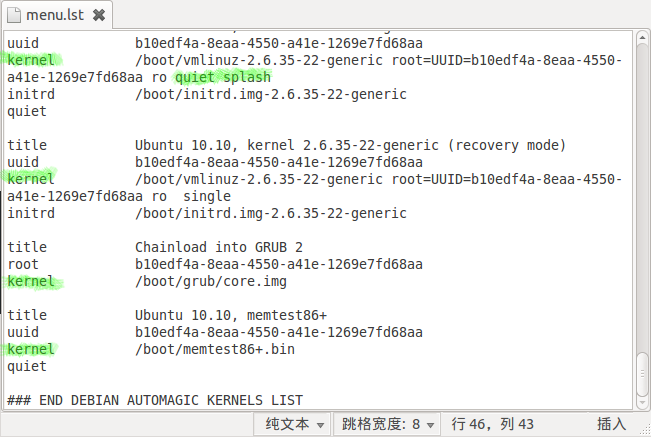Click on '/boot/memtest86+.bin' path text
This screenshot has height=437, width=651.
(215, 349)
